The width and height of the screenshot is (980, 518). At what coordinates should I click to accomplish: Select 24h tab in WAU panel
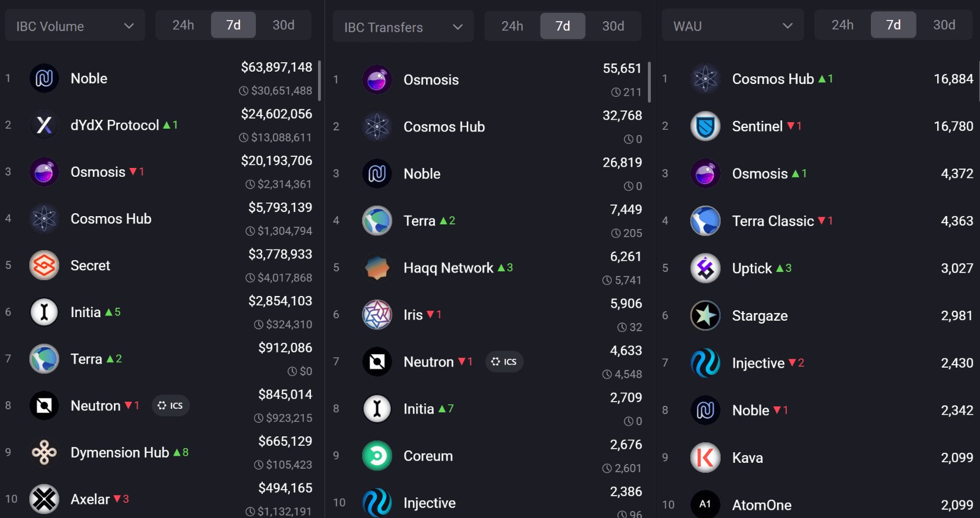(842, 25)
